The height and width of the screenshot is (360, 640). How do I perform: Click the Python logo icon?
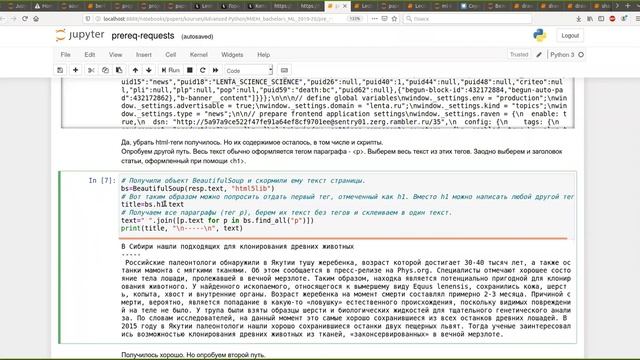540,36
